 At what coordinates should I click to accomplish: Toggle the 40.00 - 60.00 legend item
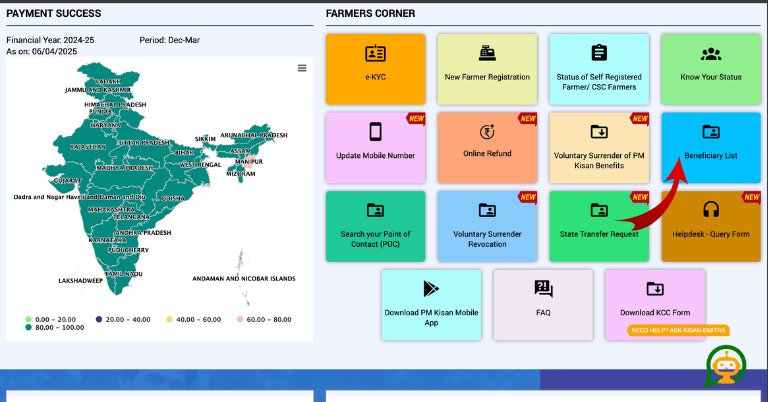coord(193,319)
